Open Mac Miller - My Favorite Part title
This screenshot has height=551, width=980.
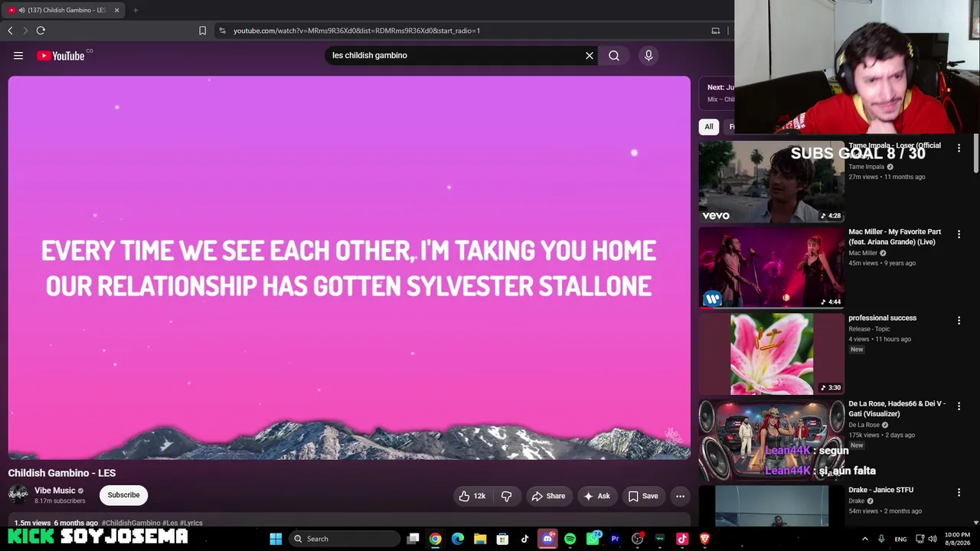(894, 236)
